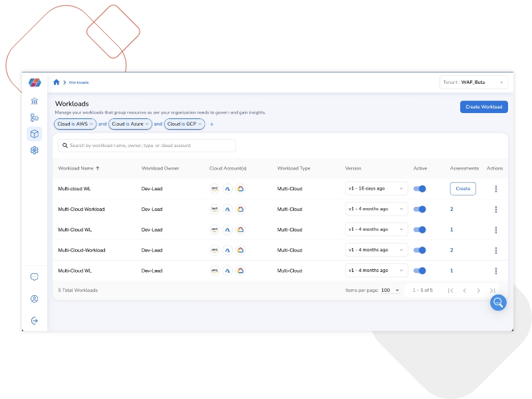Open three-dot actions for hyphenated Multi-Cloud-Workload row
This screenshot has height=399, width=532.
click(495, 251)
